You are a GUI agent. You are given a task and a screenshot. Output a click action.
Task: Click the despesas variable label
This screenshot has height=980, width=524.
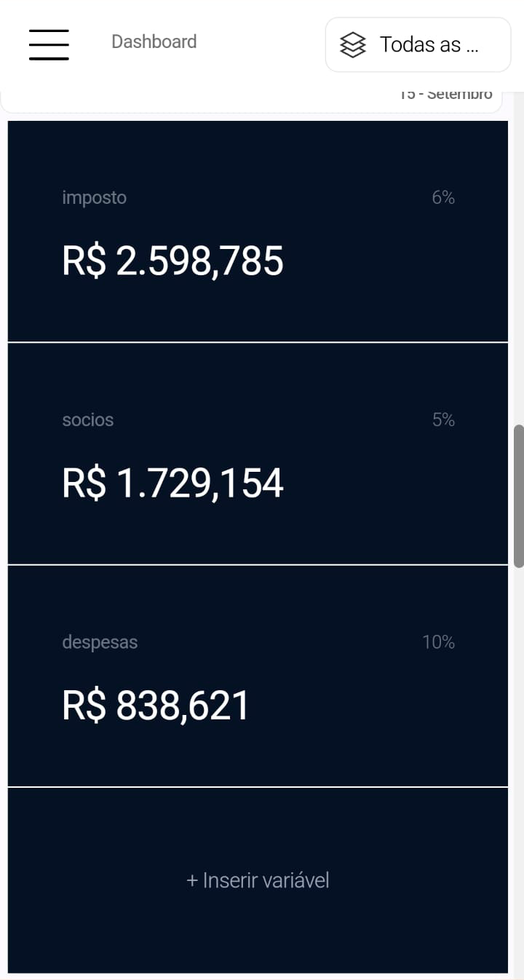click(x=100, y=642)
